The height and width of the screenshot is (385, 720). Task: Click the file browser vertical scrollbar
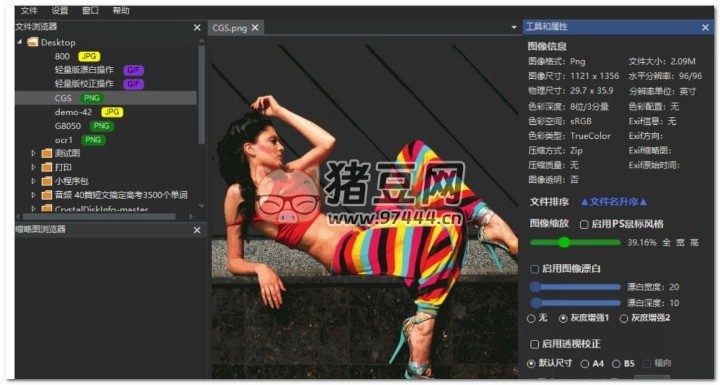[202, 94]
